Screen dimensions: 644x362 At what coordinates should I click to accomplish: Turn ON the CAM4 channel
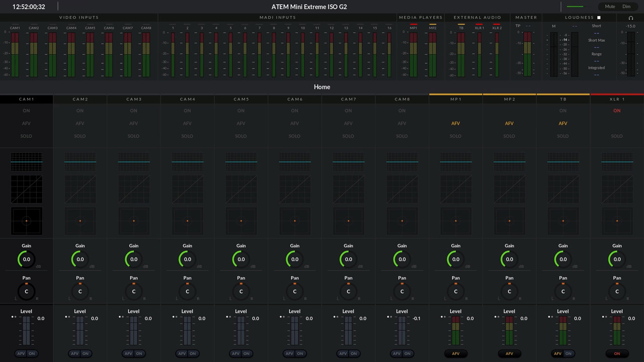point(187,111)
